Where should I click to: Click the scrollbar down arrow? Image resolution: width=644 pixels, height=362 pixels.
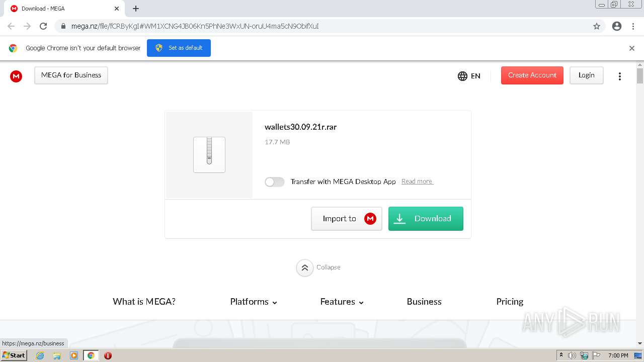pyautogui.click(x=640, y=343)
